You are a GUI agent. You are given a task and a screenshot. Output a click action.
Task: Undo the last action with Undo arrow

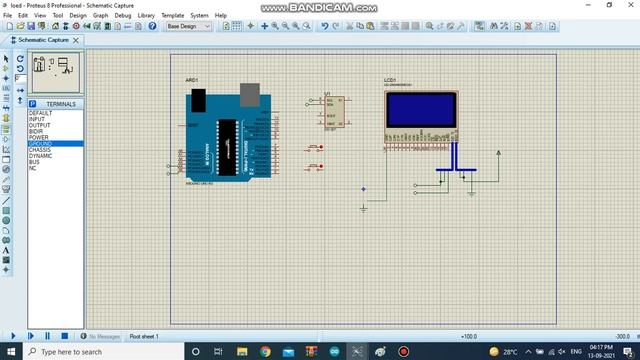[324, 26]
